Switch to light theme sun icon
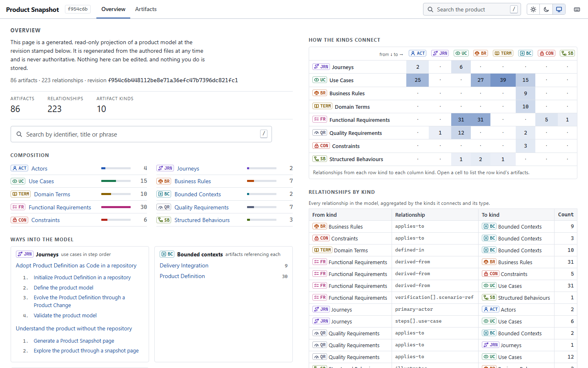 pyautogui.click(x=533, y=9)
